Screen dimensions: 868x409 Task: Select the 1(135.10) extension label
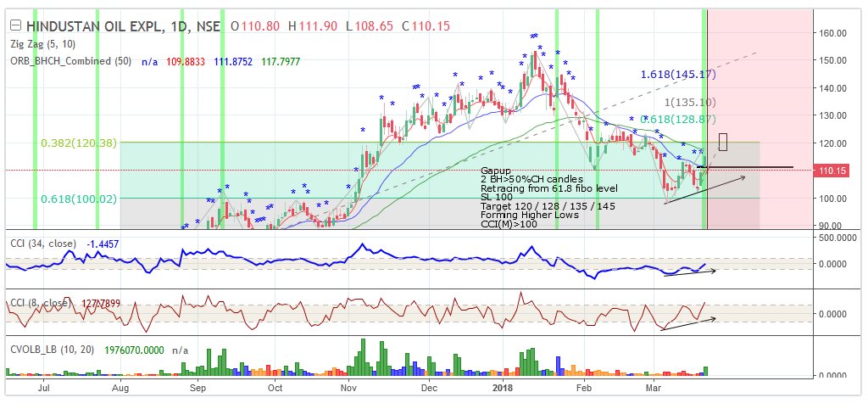tap(690, 102)
